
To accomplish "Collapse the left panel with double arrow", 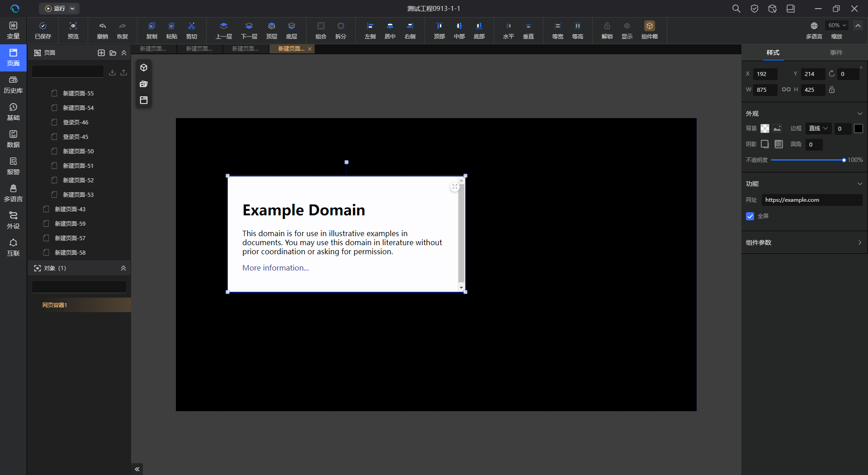I will (x=137, y=469).
